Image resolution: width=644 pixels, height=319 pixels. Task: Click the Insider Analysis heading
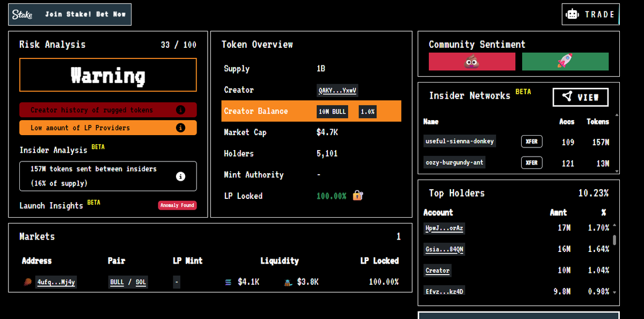(x=53, y=151)
